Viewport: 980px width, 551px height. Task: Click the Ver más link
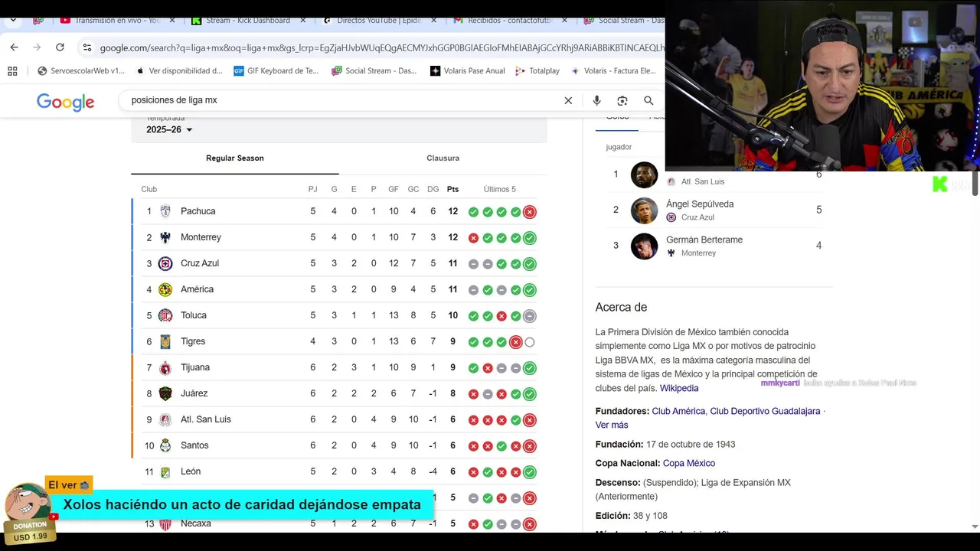(x=612, y=425)
